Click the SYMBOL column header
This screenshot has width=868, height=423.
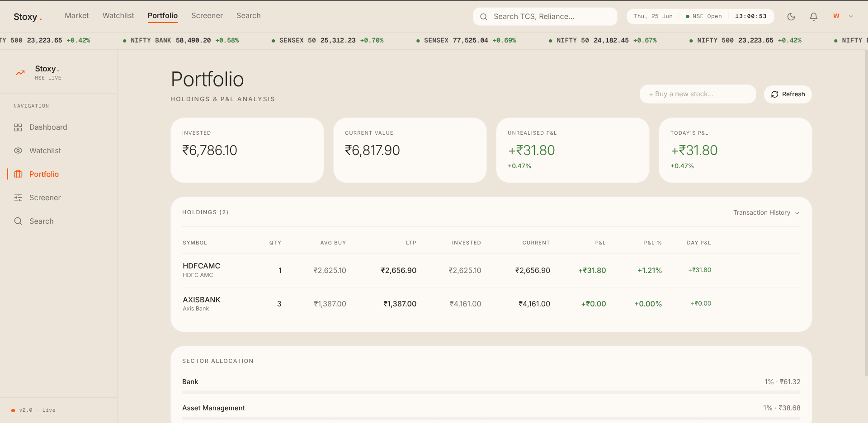(x=195, y=243)
